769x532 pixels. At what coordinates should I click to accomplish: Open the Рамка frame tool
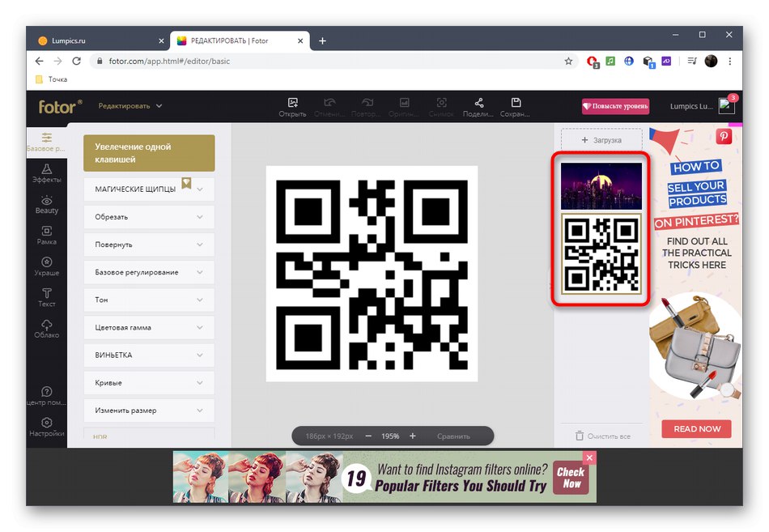click(47, 236)
